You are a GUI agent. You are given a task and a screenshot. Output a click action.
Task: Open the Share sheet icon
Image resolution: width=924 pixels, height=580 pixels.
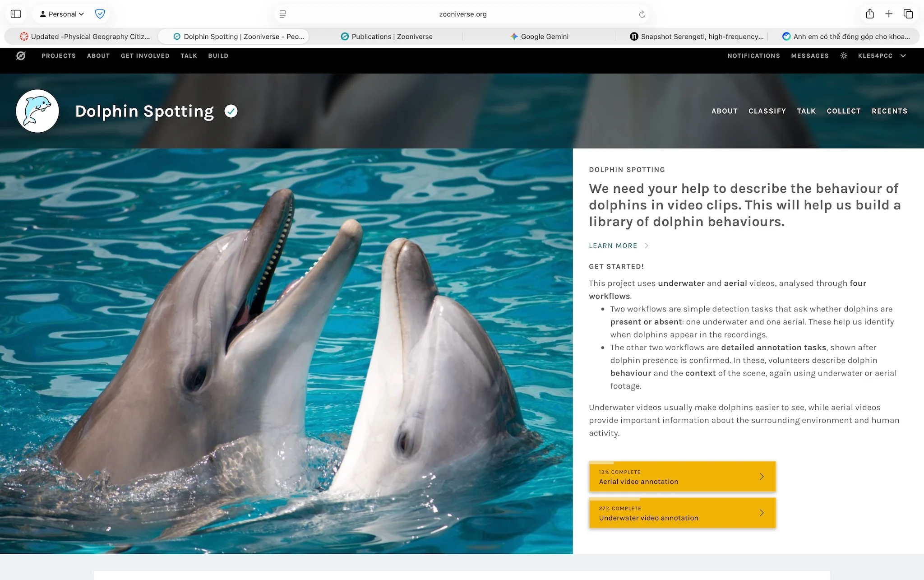(x=870, y=14)
